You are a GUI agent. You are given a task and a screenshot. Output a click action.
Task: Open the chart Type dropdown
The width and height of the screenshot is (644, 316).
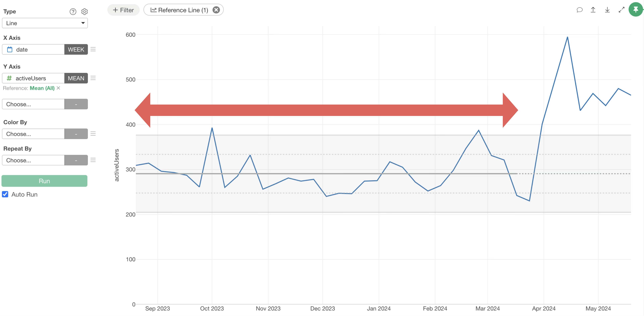click(45, 23)
